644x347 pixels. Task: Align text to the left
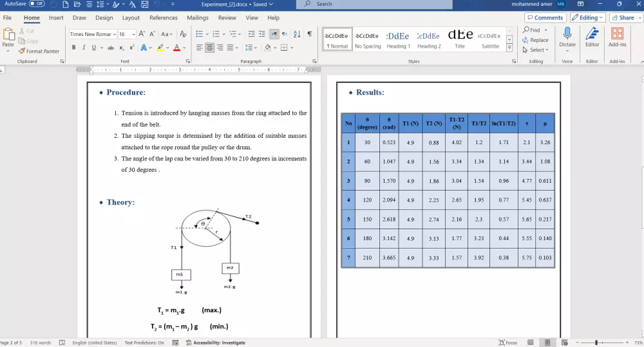[199, 48]
